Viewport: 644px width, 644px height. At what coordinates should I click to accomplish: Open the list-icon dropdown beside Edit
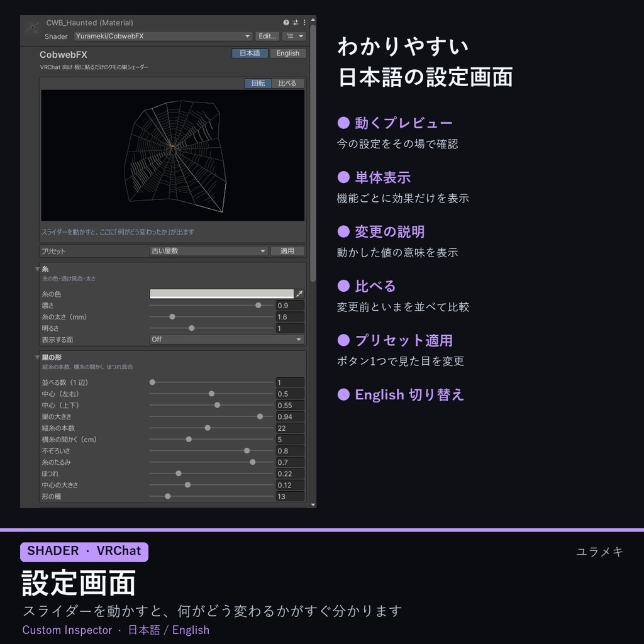294,36
